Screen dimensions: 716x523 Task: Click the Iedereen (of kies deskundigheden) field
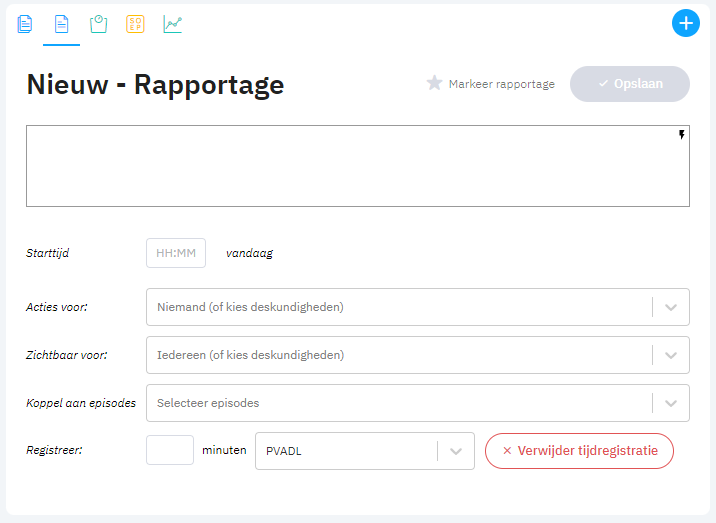pyautogui.click(x=417, y=355)
